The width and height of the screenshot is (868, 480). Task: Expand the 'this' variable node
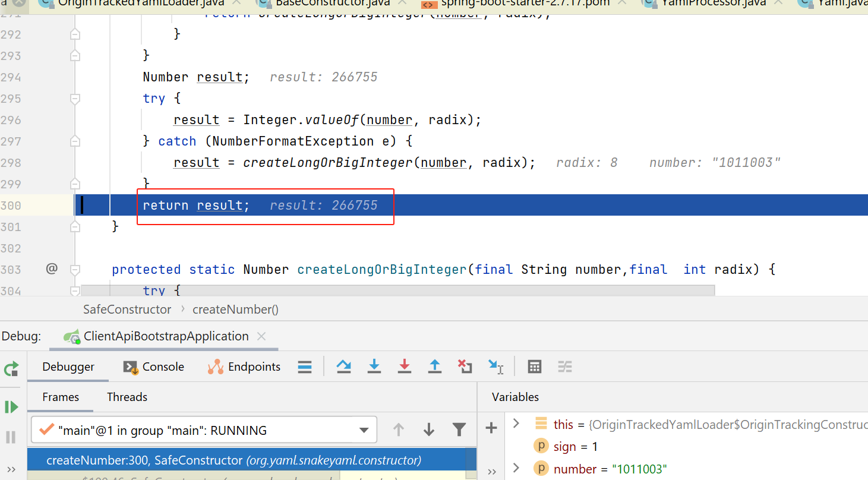pyautogui.click(x=516, y=424)
